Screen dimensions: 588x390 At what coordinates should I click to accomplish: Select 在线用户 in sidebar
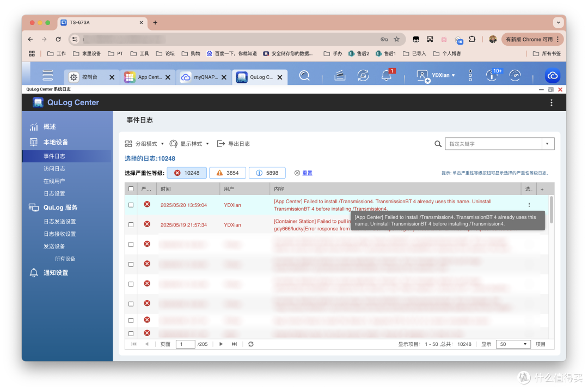54,181
